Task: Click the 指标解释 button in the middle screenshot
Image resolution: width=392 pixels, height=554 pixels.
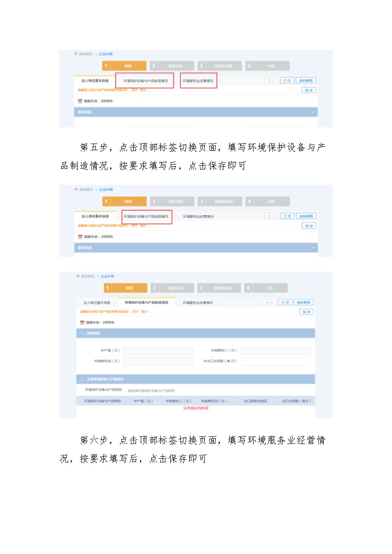Action: click(307, 216)
